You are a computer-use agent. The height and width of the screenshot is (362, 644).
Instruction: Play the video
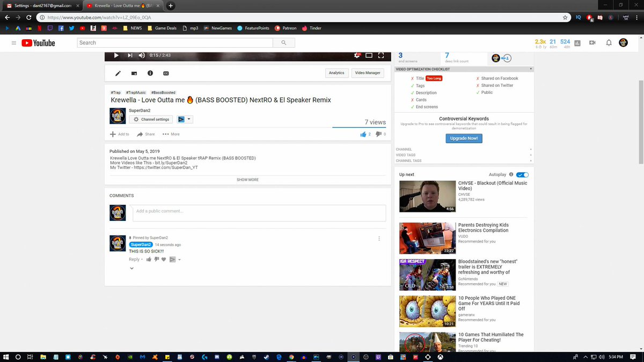coord(116,55)
